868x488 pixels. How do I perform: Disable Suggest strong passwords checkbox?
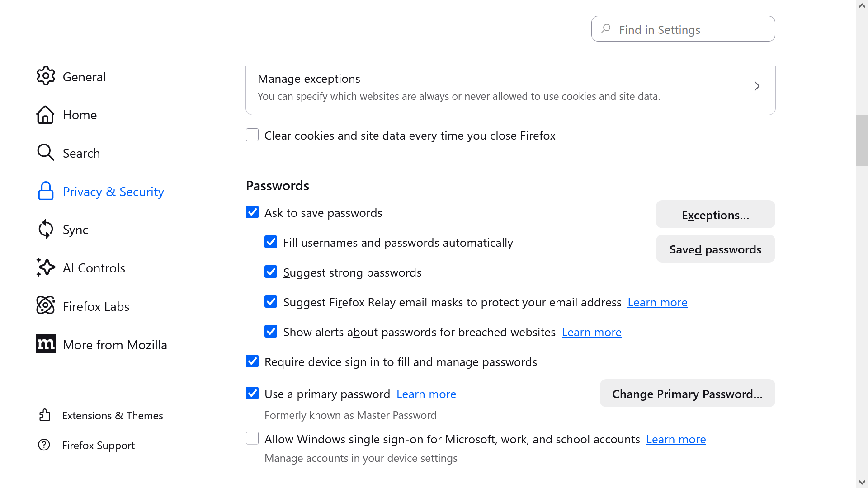pyautogui.click(x=271, y=272)
